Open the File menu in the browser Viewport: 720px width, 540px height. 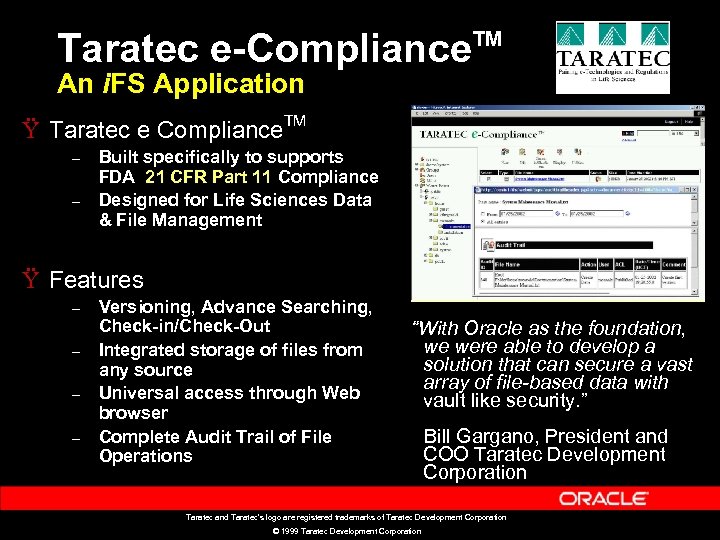(417, 113)
